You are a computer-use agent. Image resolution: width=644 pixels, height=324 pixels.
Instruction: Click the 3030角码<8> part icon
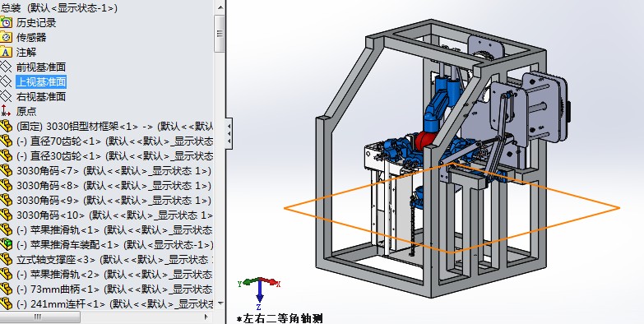(6, 185)
